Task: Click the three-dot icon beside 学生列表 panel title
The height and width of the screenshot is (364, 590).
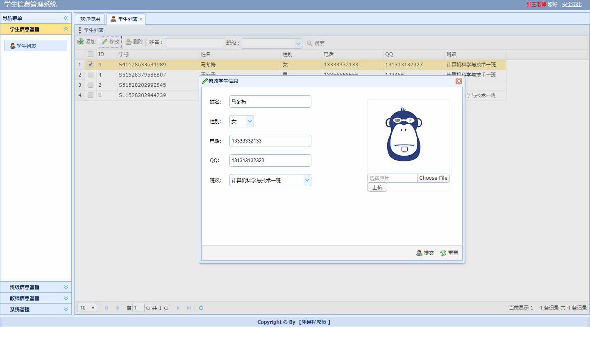Action: (79, 30)
